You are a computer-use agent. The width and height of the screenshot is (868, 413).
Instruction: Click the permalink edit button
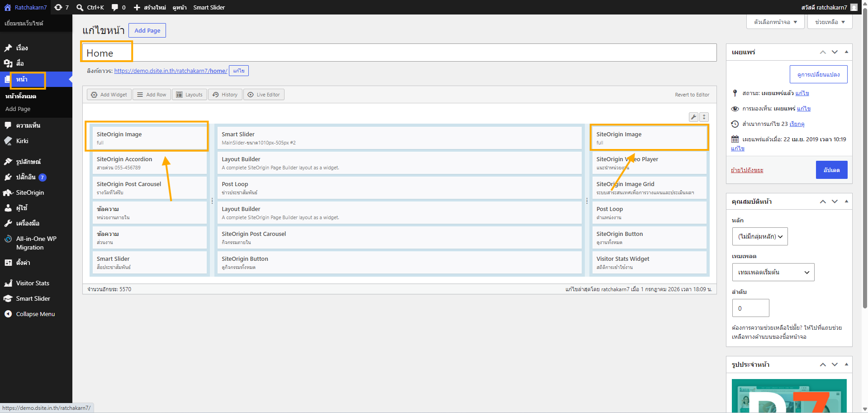tap(238, 71)
